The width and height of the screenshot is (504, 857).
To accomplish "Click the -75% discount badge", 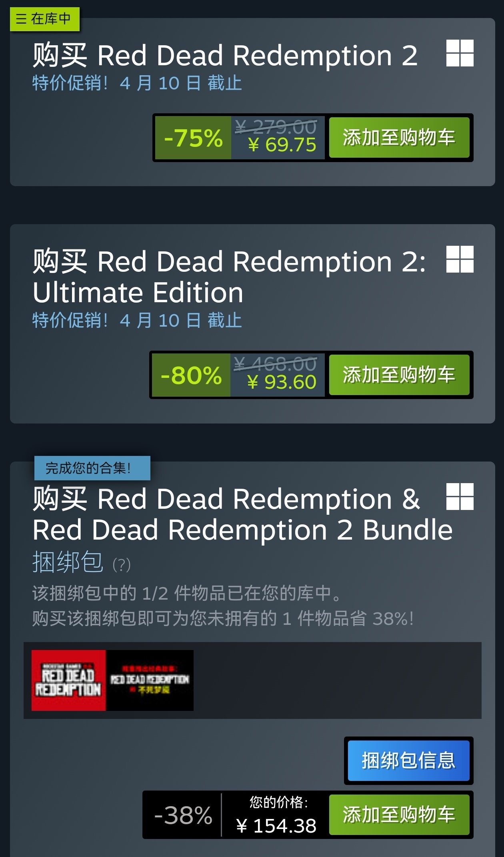I will click(x=193, y=138).
